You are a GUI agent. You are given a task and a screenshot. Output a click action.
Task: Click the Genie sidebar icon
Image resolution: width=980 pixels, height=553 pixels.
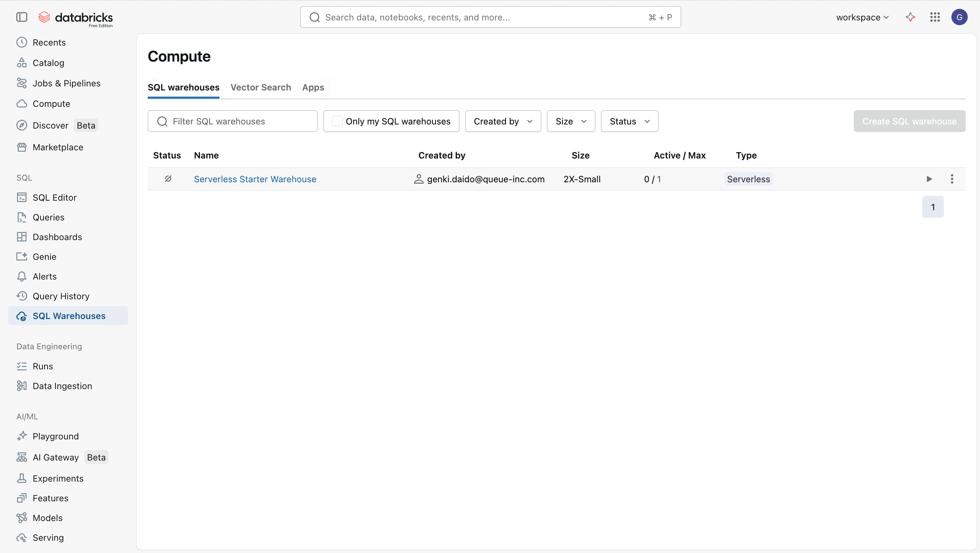click(x=22, y=256)
